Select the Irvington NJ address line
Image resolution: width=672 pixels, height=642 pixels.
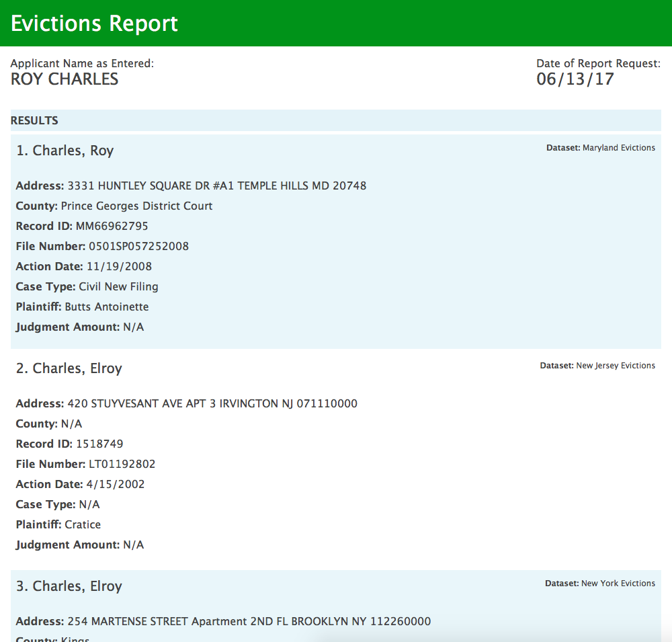(x=186, y=403)
